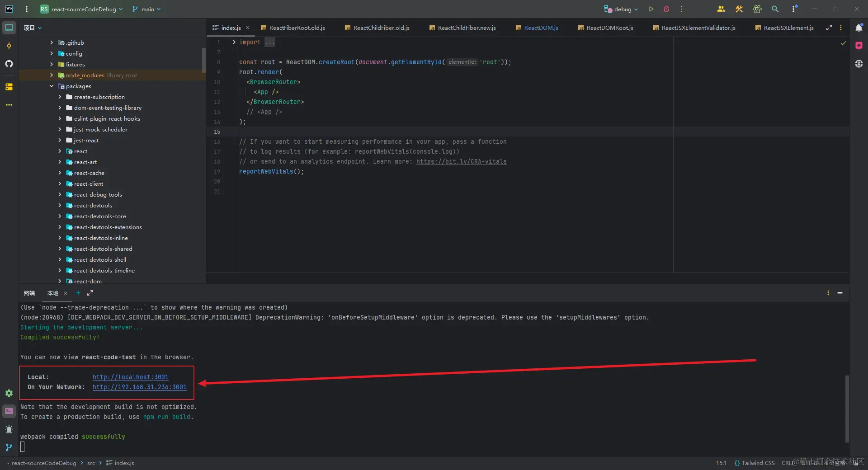Open the editor tabs options menu
The height and width of the screenshot is (470, 868).
click(x=841, y=28)
